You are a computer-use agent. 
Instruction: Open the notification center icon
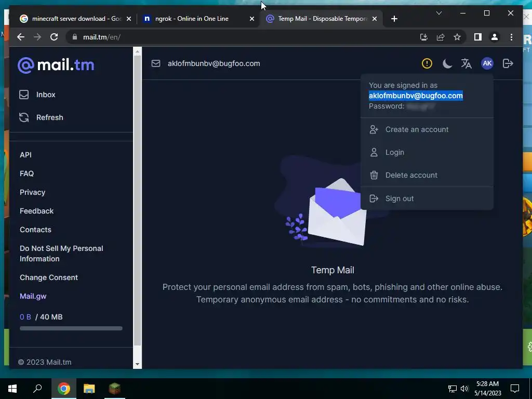click(x=515, y=389)
